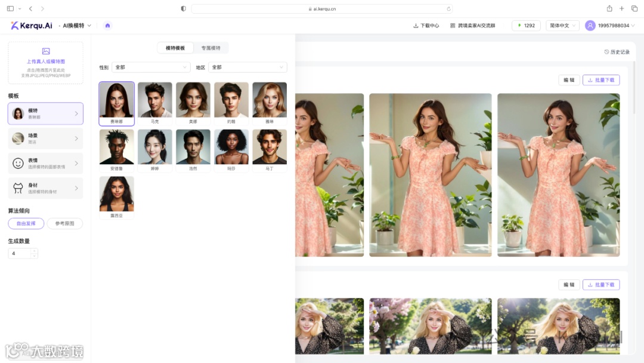This screenshot has width=644, height=363.
Task: Click the 场景 scene thumbnail icon
Action: (x=18, y=139)
